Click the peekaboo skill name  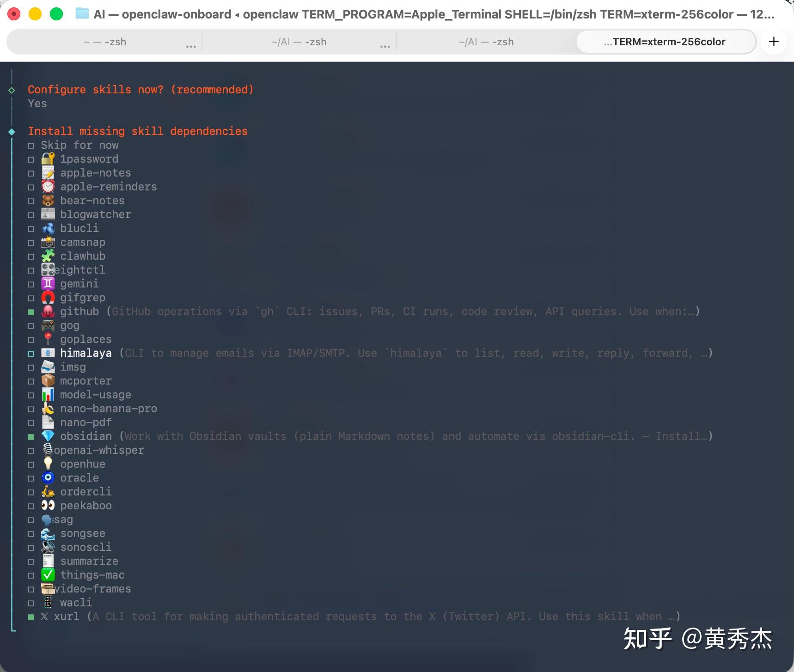click(x=86, y=506)
